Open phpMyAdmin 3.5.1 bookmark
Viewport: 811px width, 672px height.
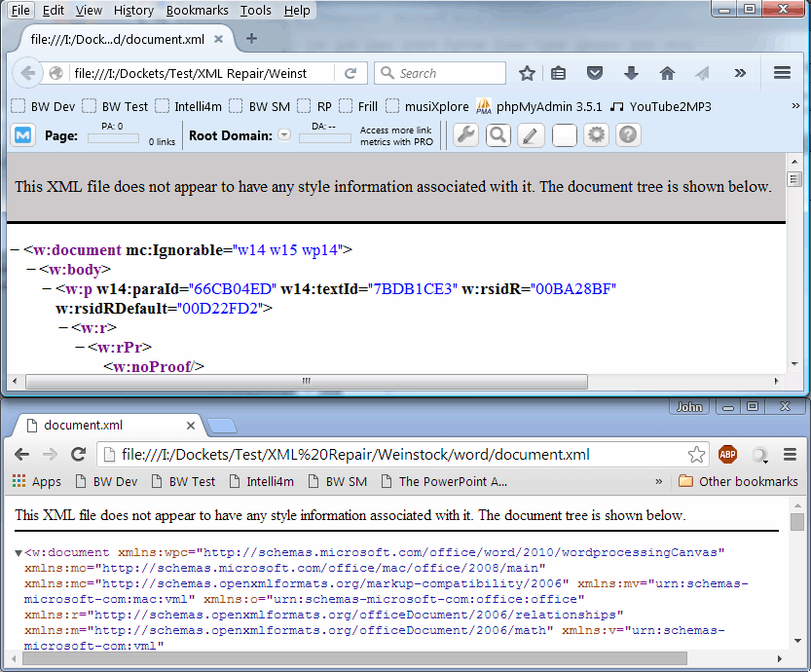coord(539,106)
